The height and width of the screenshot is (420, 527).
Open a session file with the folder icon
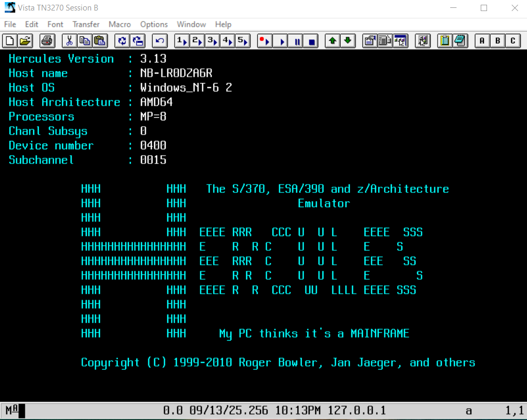25,41
